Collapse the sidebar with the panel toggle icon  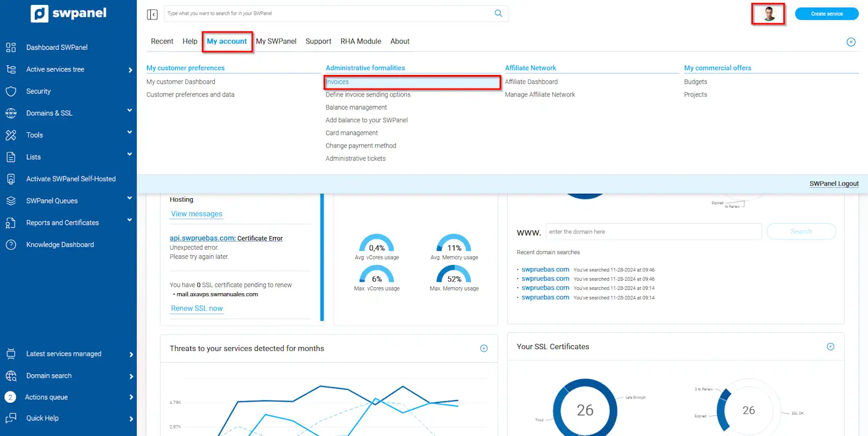pyautogui.click(x=152, y=14)
